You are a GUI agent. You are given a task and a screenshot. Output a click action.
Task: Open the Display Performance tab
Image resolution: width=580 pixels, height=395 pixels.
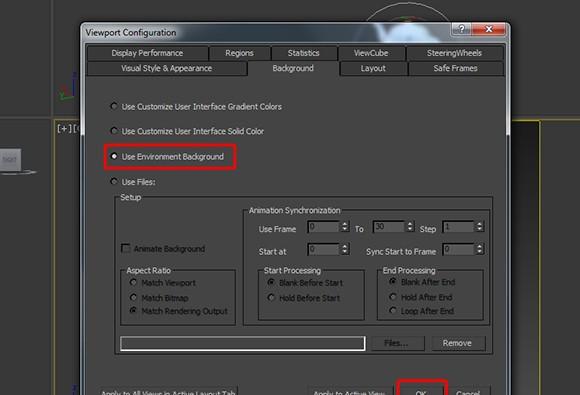pos(147,53)
